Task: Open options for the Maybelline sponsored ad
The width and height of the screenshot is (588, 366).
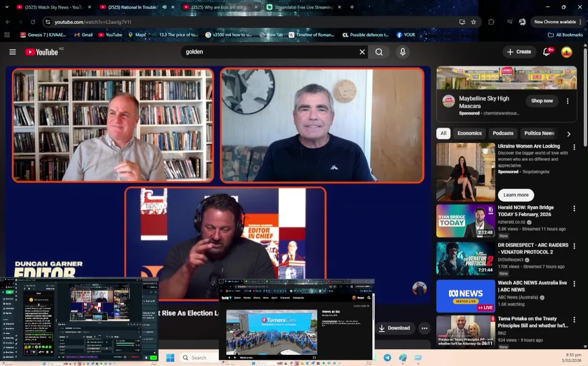Action: pos(567,101)
